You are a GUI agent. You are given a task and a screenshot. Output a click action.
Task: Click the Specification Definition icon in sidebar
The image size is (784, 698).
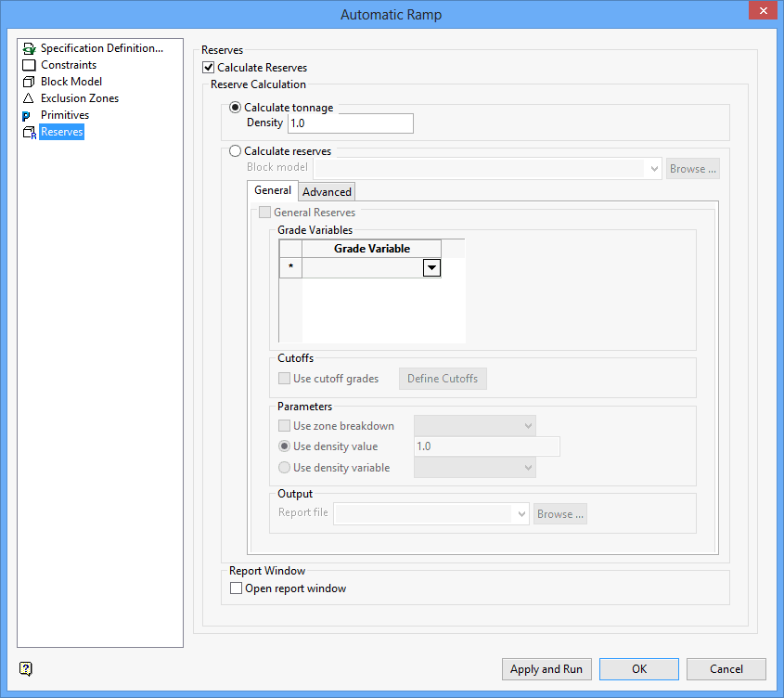pyautogui.click(x=30, y=48)
